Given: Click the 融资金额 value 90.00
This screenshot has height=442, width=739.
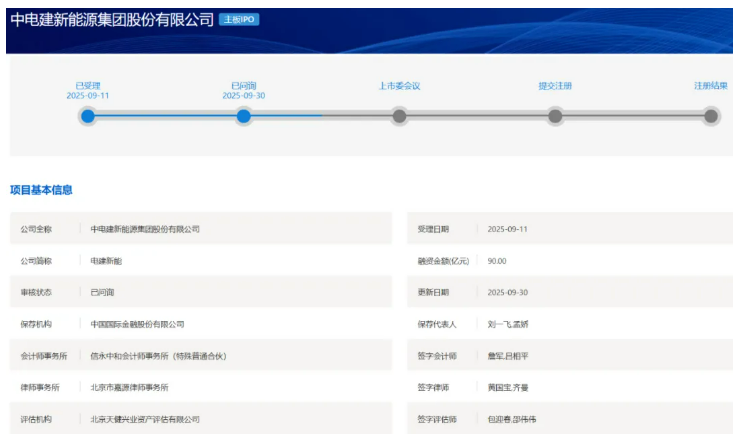Looking at the screenshot, I should click(x=497, y=261).
